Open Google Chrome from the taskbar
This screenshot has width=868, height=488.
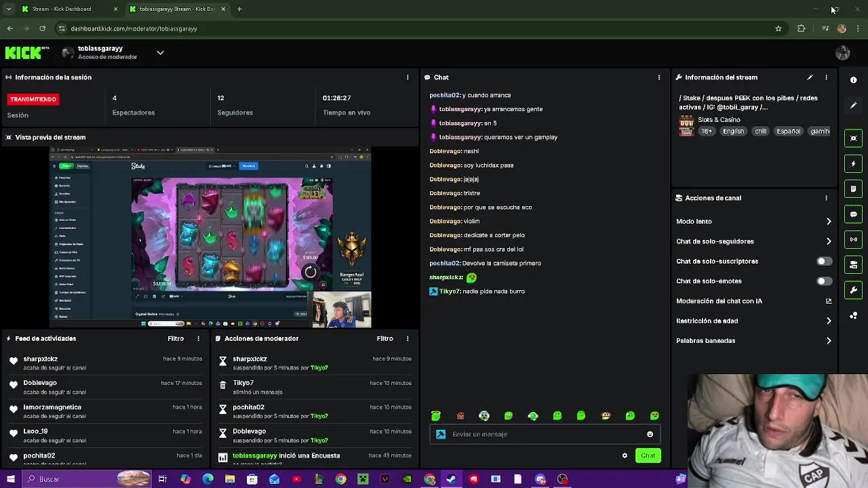pyautogui.click(x=340, y=479)
